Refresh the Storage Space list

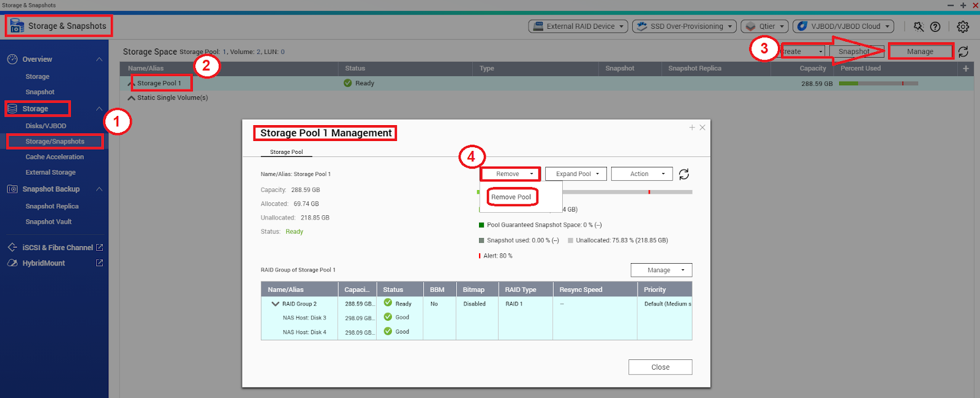click(963, 52)
